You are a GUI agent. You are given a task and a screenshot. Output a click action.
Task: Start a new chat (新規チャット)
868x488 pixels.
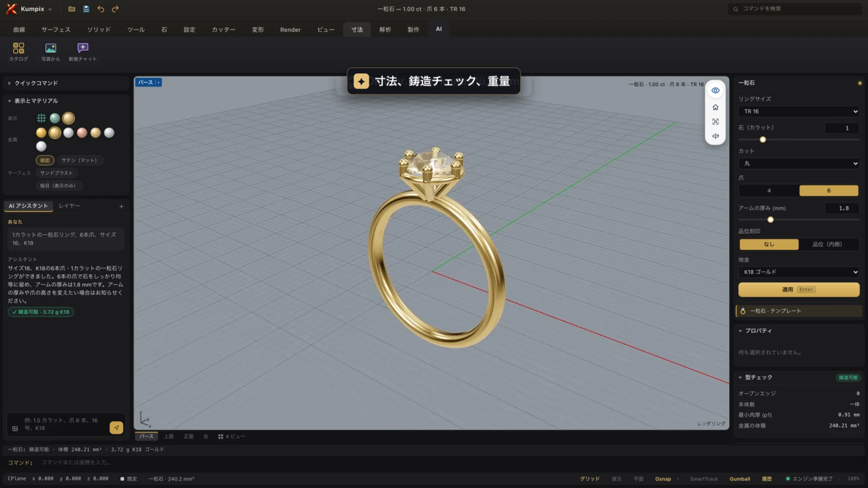83,52
